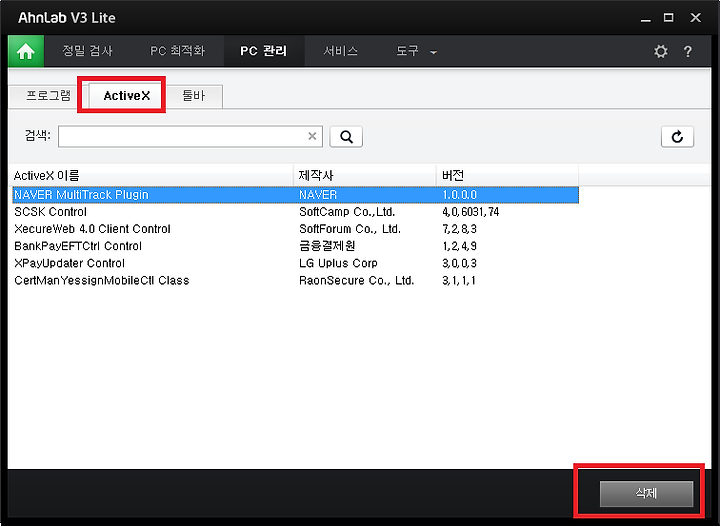Switch to the 프로그램 tab

48,96
